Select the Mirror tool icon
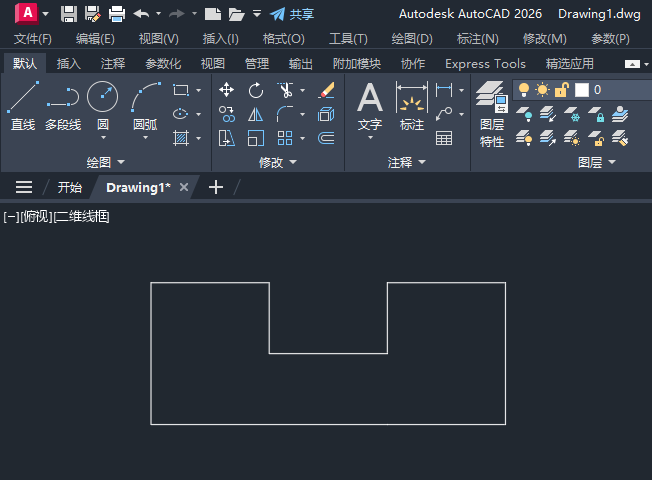652x480 pixels. tap(256, 114)
